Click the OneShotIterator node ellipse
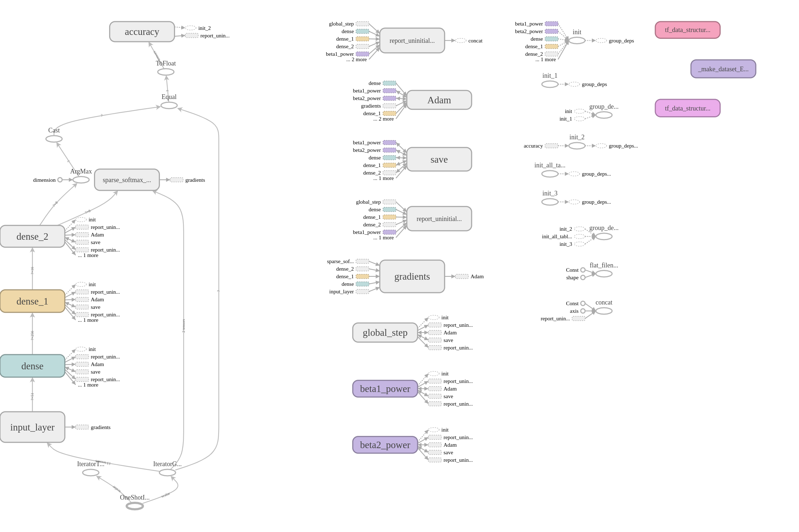This screenshot has height=532, width=799. coord(135,506)
